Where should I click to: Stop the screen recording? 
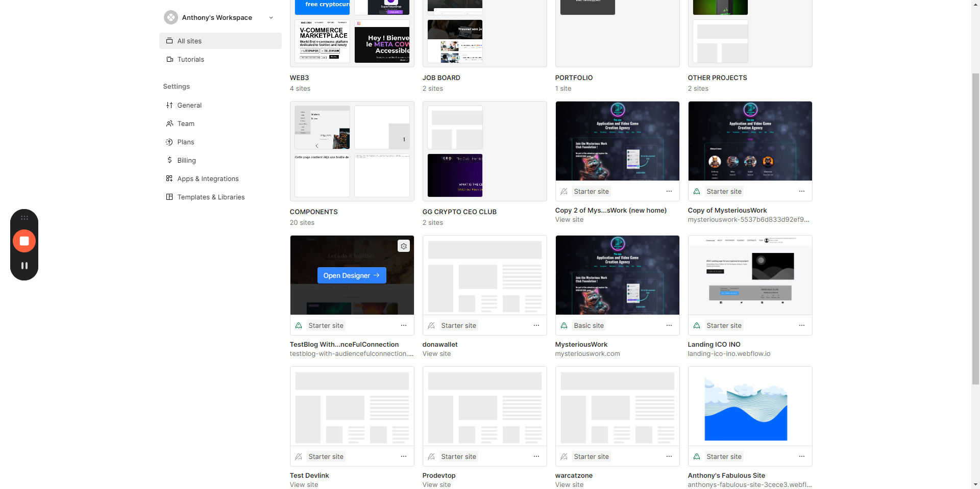(x=24, y=241)
